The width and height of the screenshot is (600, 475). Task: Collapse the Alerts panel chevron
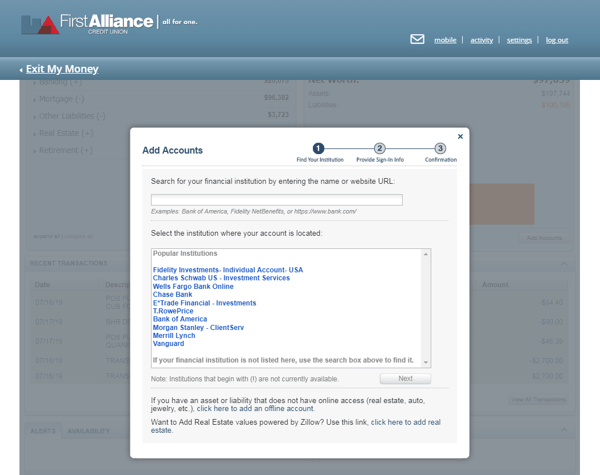[564, 430]
